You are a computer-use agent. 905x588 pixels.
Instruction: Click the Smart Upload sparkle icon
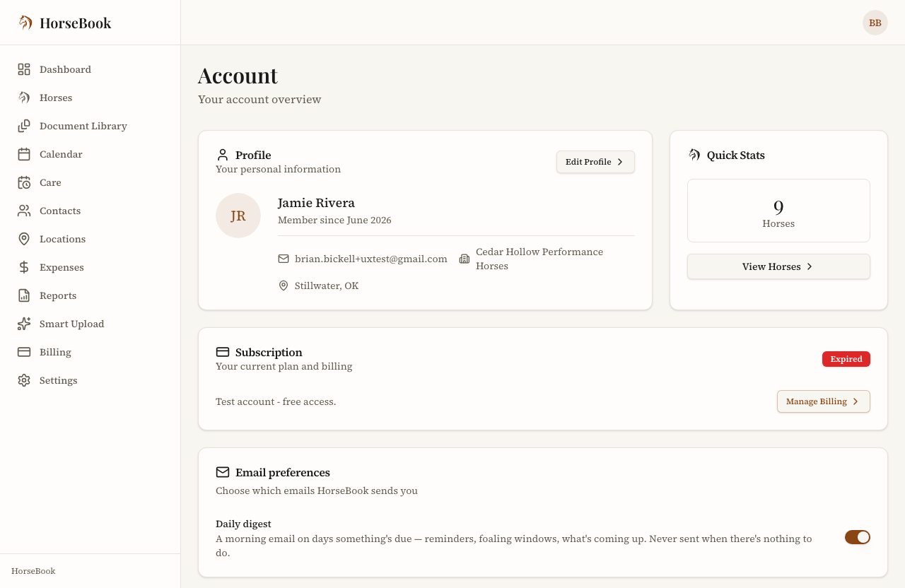tap(24, 324)
